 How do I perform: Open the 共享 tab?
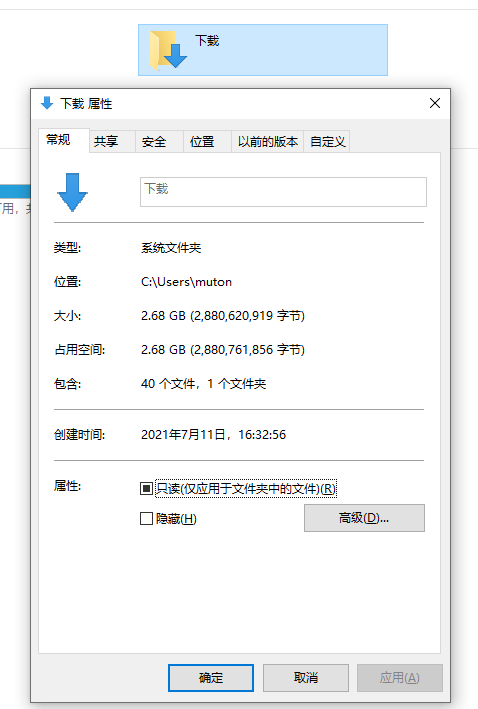click(x=112, y=142)
